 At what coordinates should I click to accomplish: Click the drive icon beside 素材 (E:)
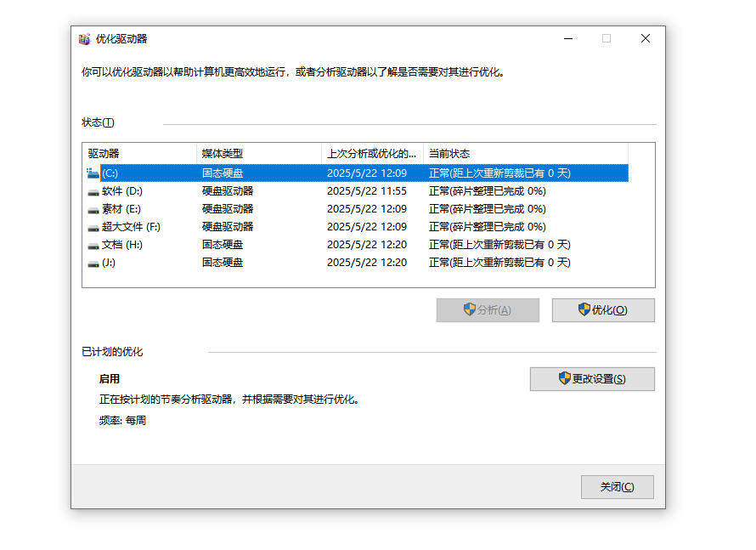pos(93,210)
